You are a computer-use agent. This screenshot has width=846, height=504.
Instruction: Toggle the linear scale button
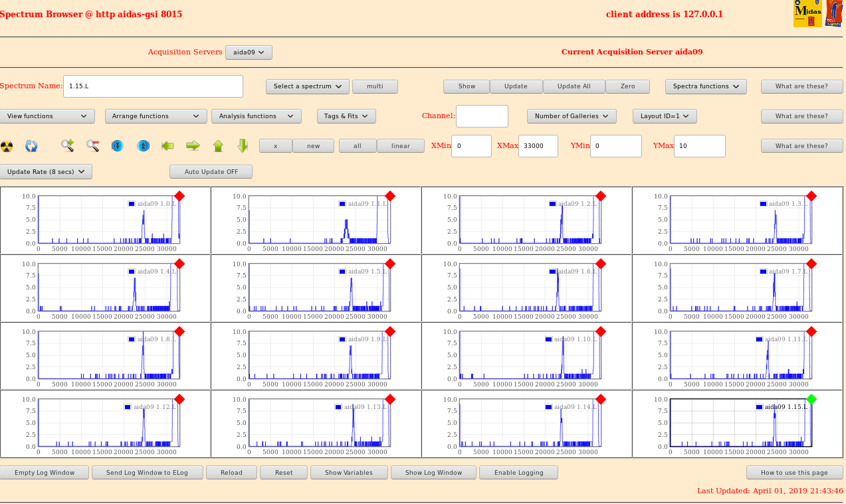401,146
